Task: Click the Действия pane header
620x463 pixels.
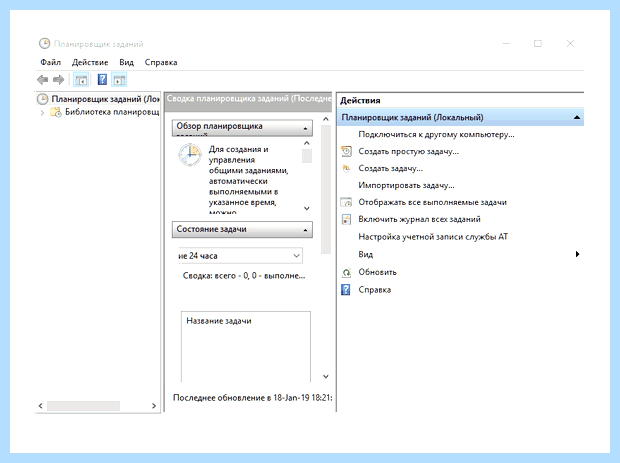Action: tap(360, 100)
